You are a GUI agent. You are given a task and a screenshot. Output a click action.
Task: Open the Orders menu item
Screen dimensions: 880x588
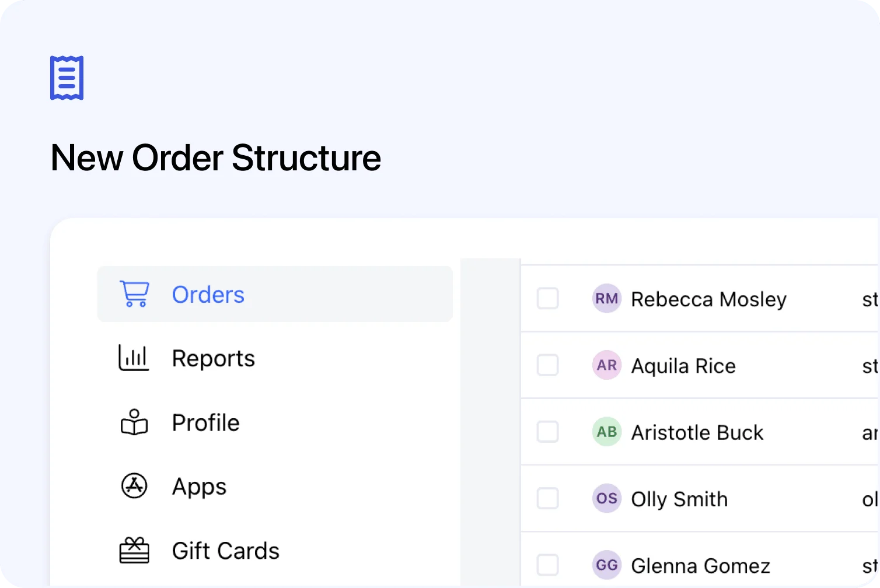click(275, 294)
